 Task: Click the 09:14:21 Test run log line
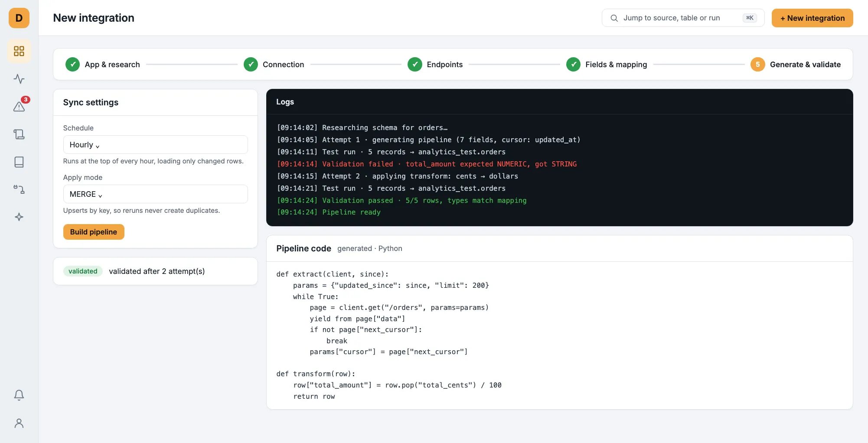tap(391, 188)
